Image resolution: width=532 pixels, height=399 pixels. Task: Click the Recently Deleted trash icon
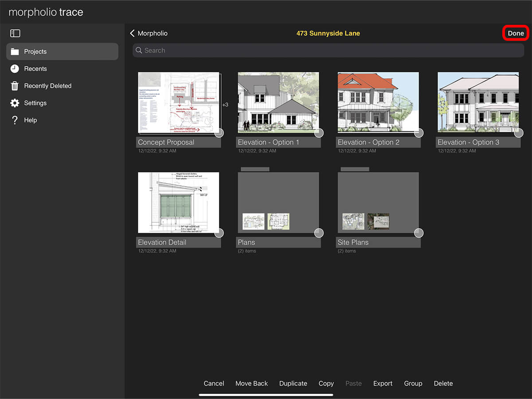pos(15,86)
